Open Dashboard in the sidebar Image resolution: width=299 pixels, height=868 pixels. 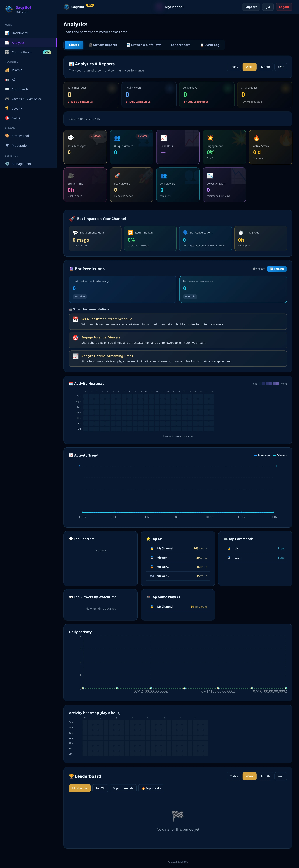point(28,33)
